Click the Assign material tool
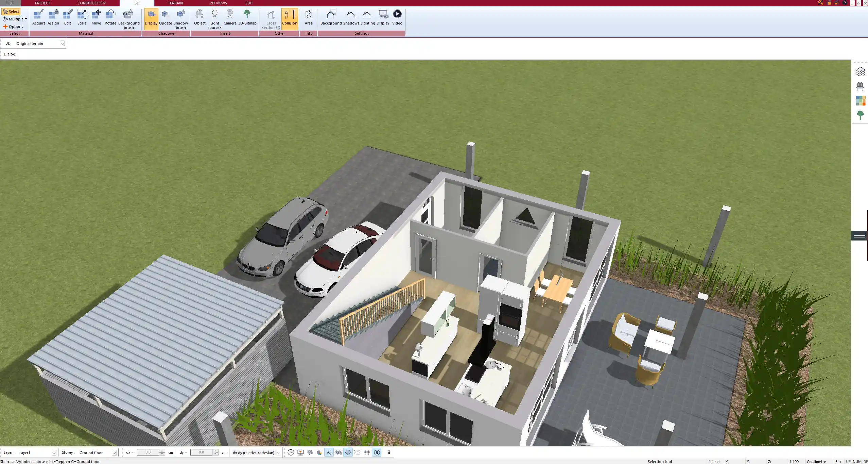Viewport: 868px width, 464px height. pos(53,18)
